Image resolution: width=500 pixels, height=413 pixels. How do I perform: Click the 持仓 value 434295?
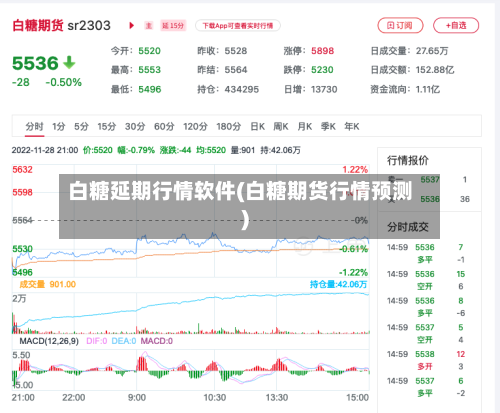pyautogui.click(x=242, y=89)
